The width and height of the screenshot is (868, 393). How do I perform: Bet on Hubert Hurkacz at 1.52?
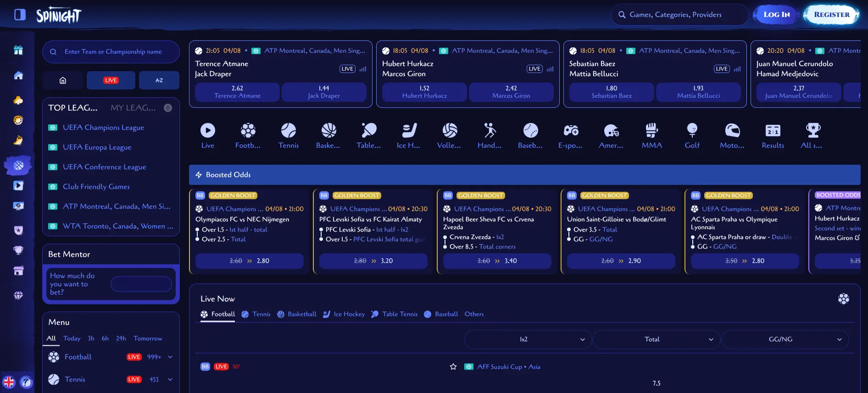[x=424, y=92]
